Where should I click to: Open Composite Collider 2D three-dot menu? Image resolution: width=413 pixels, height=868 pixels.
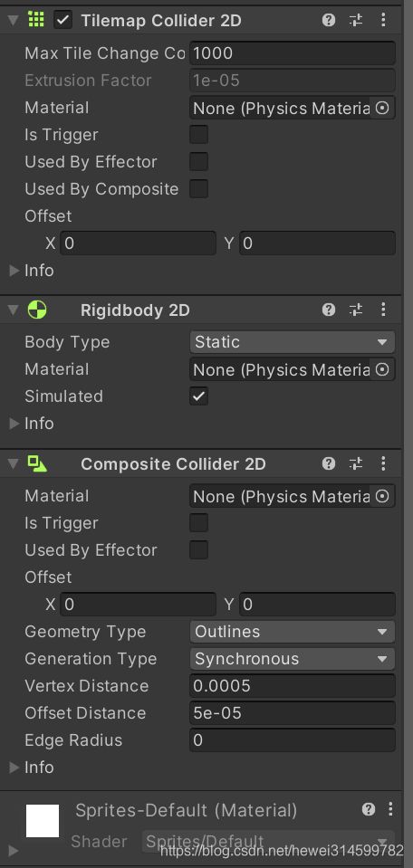coord(383,463)
